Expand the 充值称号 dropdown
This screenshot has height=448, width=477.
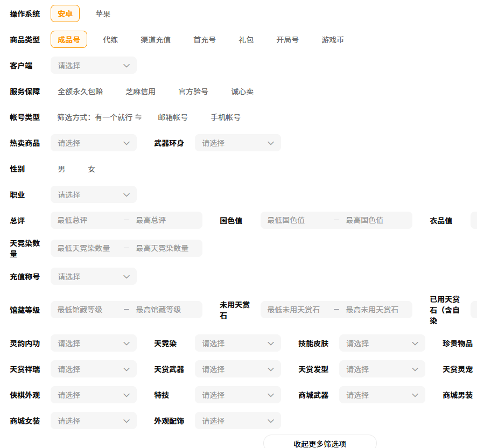click(94, 277)
